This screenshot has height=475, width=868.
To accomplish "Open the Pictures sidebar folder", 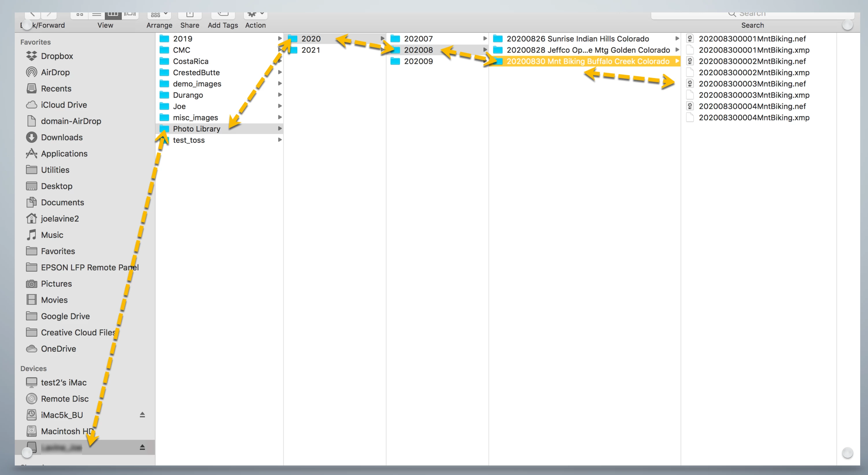I will pyautogui.click(x=56, y=283).
